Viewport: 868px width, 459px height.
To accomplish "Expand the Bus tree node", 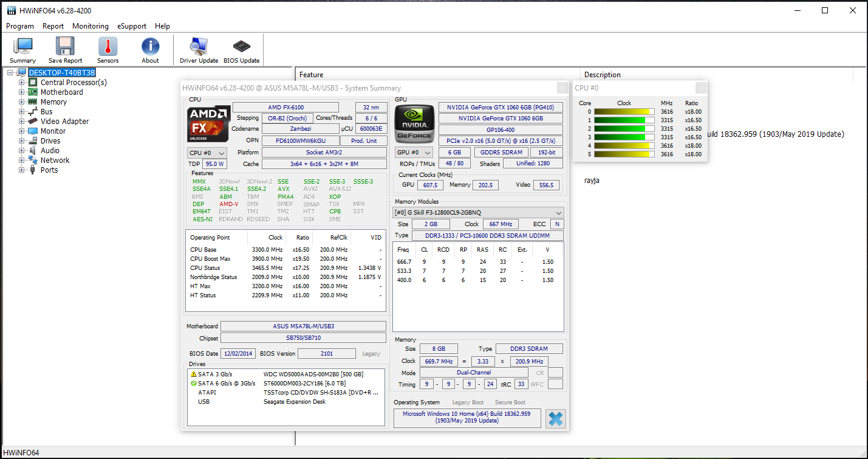I will [x=21, y=112].
